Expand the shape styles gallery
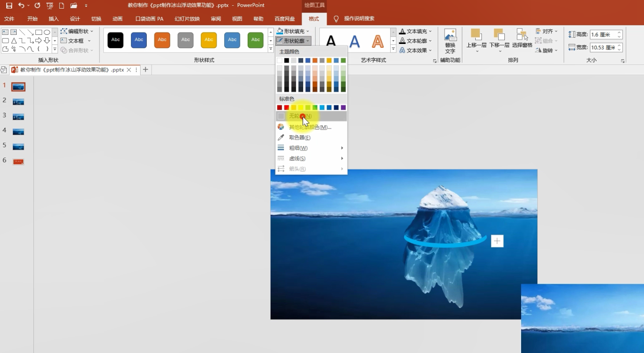644x353 pixels. [x=271, y=49]
